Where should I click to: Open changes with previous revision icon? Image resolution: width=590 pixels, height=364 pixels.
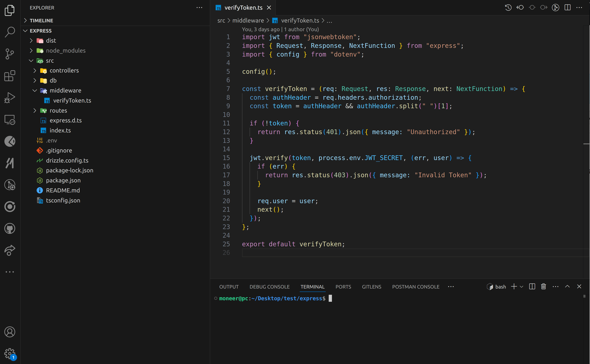tap(520, 7)
